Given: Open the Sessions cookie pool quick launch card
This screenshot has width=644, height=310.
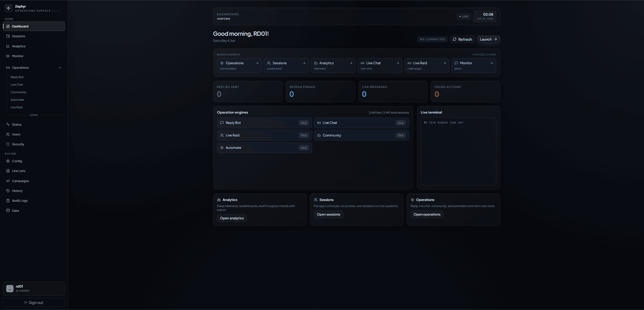Looking at the screenshot, I should pos(286,65).
